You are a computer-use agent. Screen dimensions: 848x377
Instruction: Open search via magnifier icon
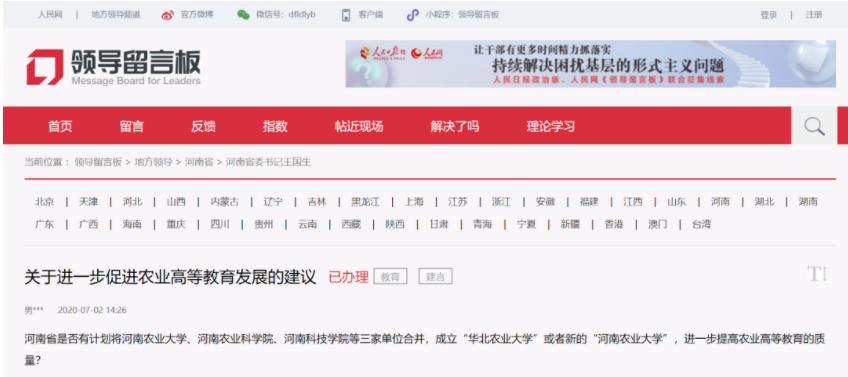(814, 126)
